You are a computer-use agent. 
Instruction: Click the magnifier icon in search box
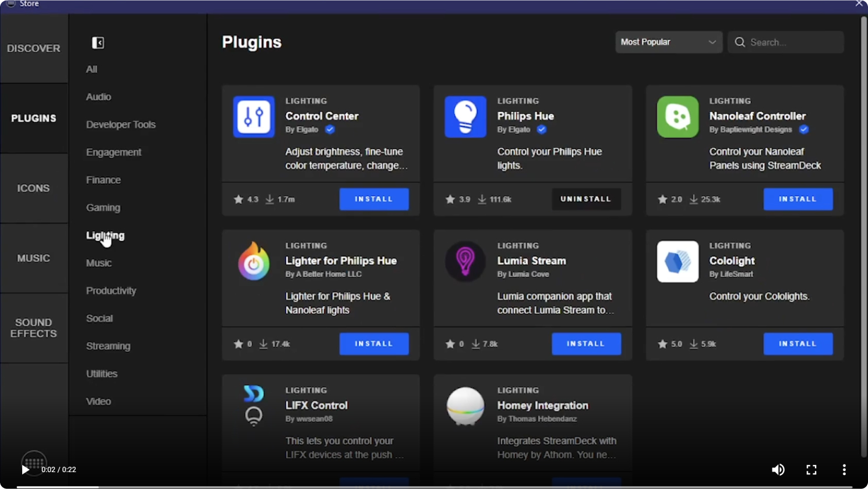740,42
